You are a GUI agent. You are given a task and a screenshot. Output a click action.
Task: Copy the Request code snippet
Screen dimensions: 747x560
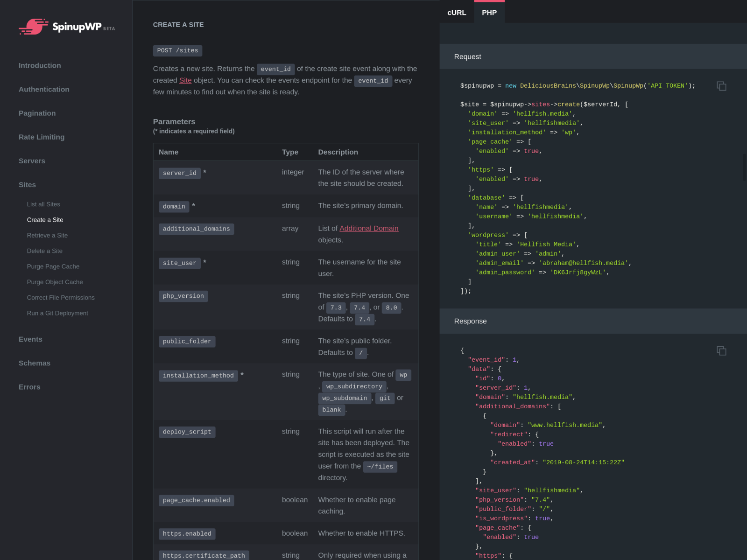721,86
